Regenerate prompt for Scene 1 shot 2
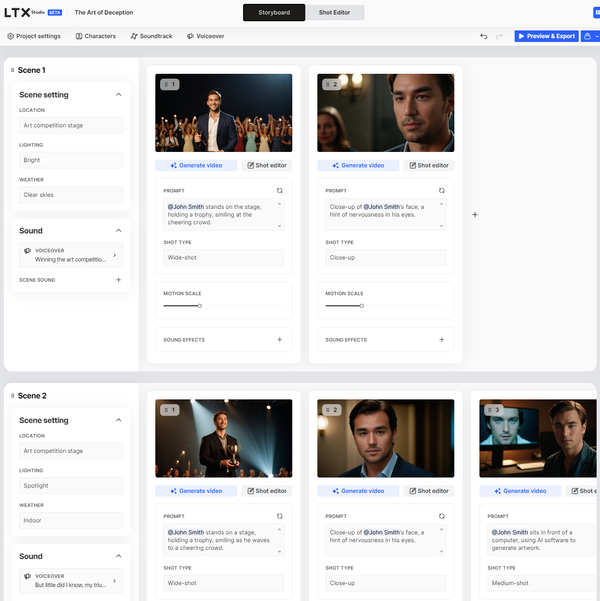Image resolution: width=600 pixels, height=601 pixels. tap(442, 190)
